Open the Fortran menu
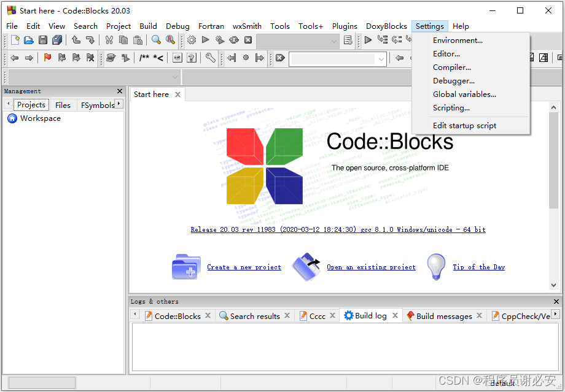Screen dimensions: 565x392 [211, 26]
